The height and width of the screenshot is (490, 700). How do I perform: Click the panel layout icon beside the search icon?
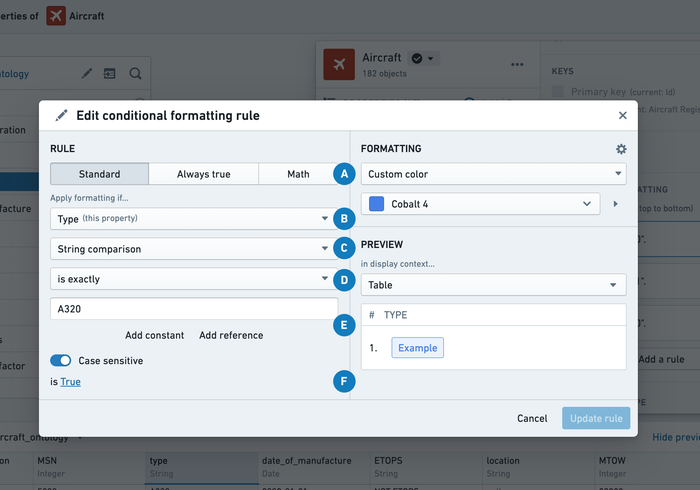(110, 73)
